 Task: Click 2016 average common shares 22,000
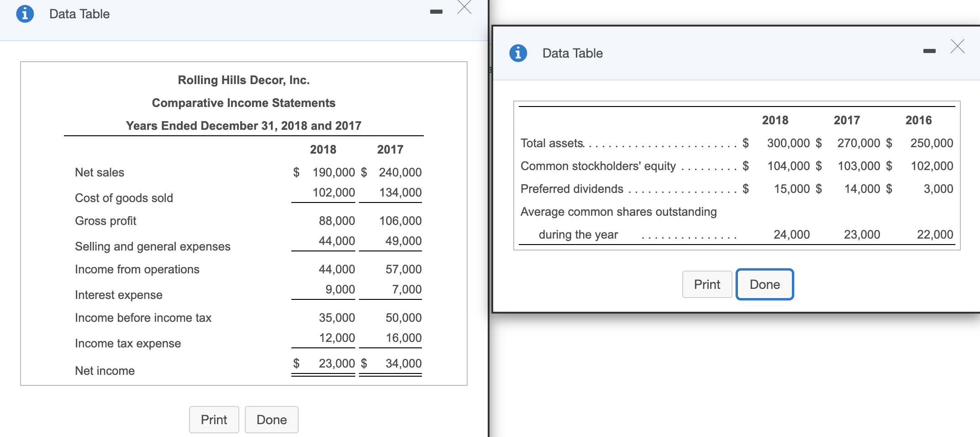tap(935, 234)
